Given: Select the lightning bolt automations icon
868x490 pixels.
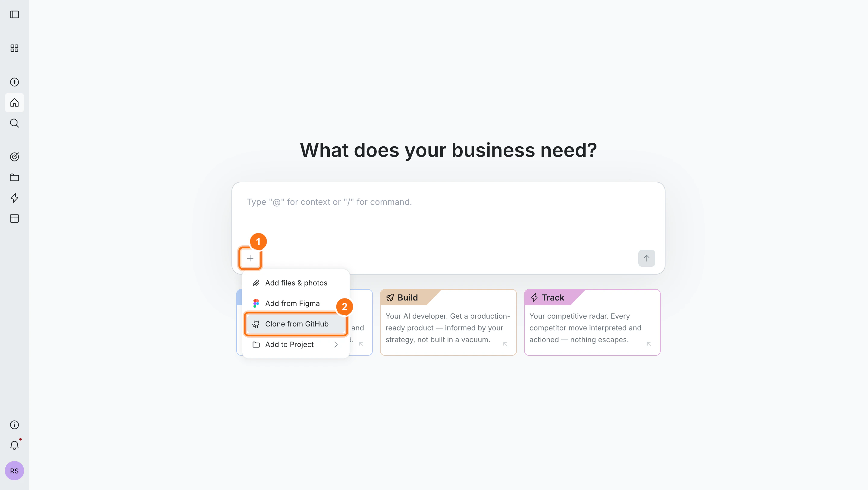Looking at the screenshot, I should 14,198.
